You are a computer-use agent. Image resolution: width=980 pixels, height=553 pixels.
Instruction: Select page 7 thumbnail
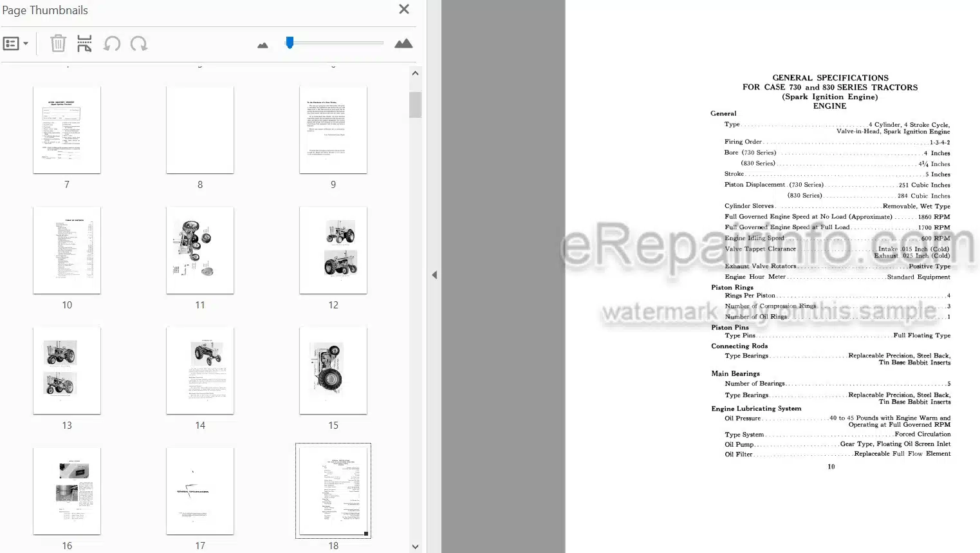(x=67, y=130)
